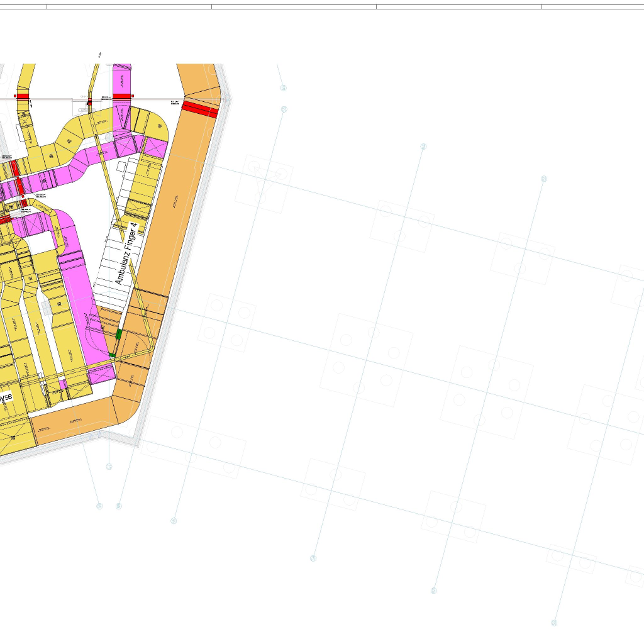Click the red damper on top-left yellow duct

(x=23, y=96)
